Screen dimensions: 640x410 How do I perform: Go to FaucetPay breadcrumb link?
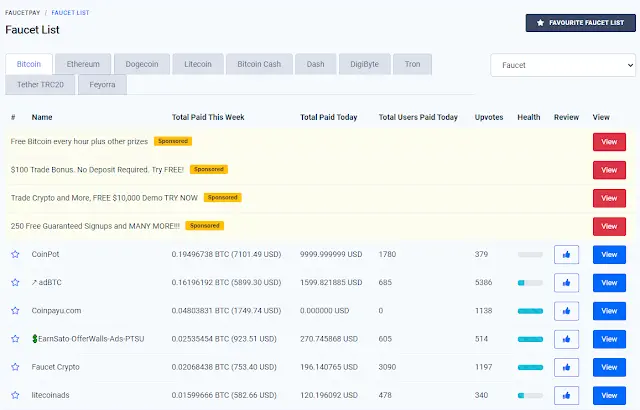pyautogui.click(x=22, y=13)
